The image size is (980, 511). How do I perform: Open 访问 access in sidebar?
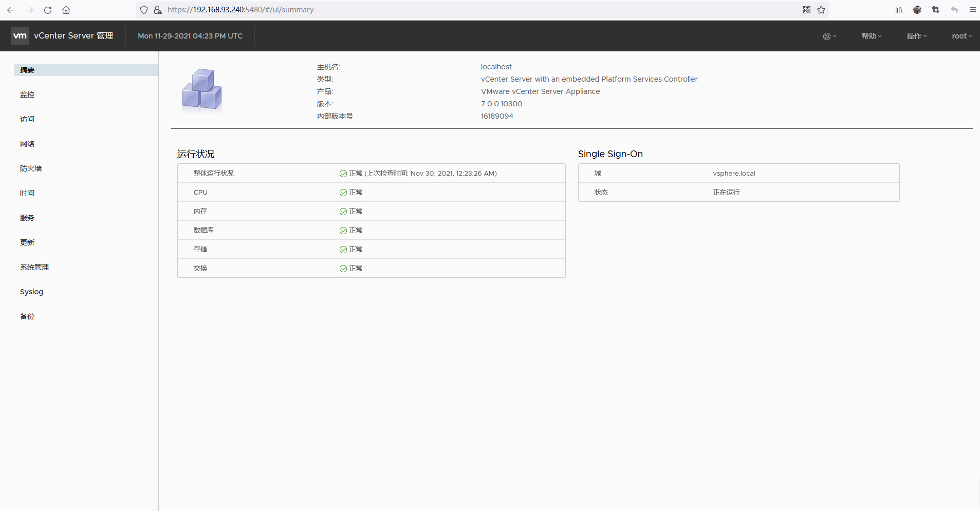27,119
